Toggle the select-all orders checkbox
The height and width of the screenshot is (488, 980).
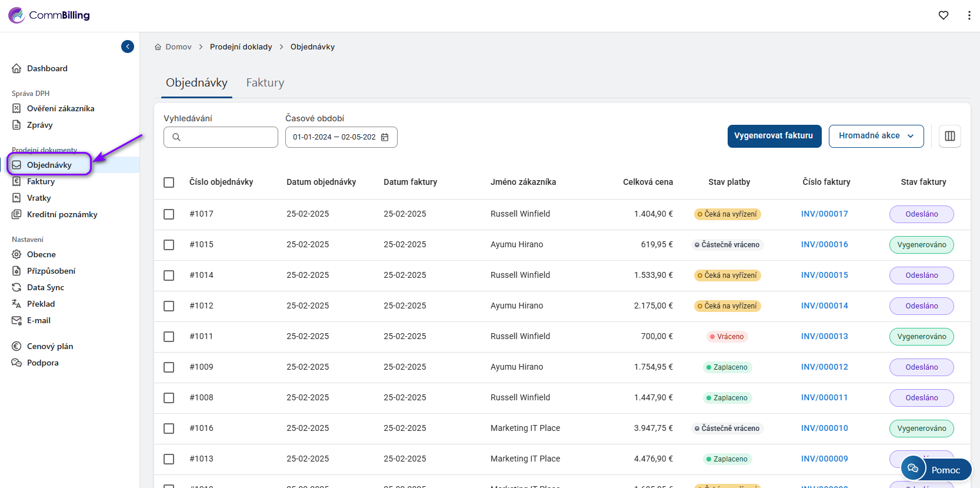[x=169, y=182]
